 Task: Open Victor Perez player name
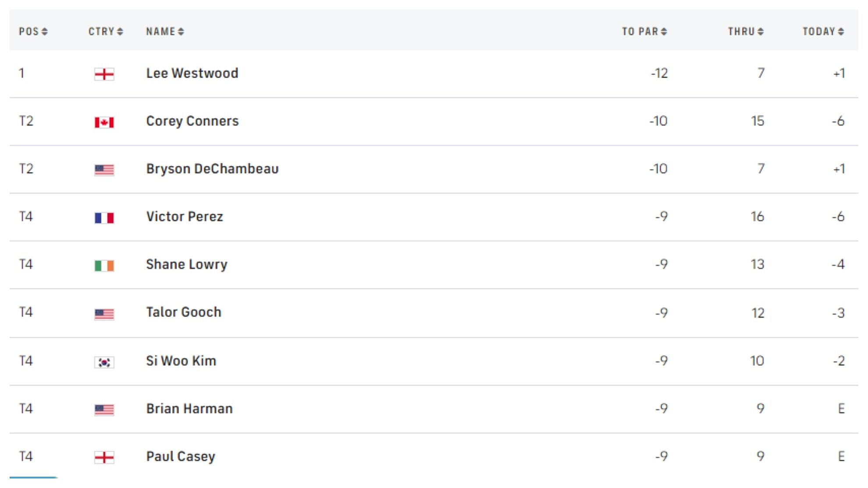pyautogui.click(x=185, y=216)
